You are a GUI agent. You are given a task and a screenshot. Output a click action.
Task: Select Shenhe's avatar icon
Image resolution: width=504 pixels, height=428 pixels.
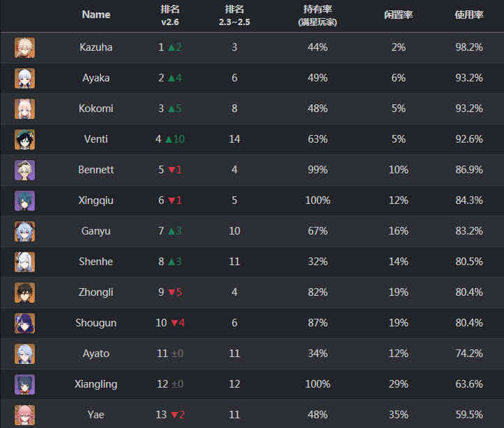(x=24, y=262)
